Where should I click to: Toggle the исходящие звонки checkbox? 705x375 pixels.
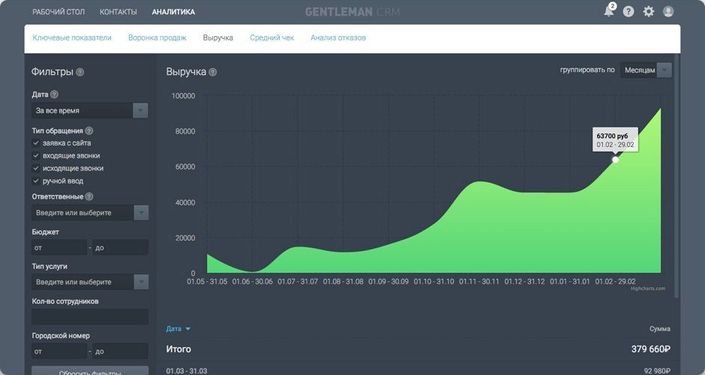pyautogui.click(x=36, y=168)
